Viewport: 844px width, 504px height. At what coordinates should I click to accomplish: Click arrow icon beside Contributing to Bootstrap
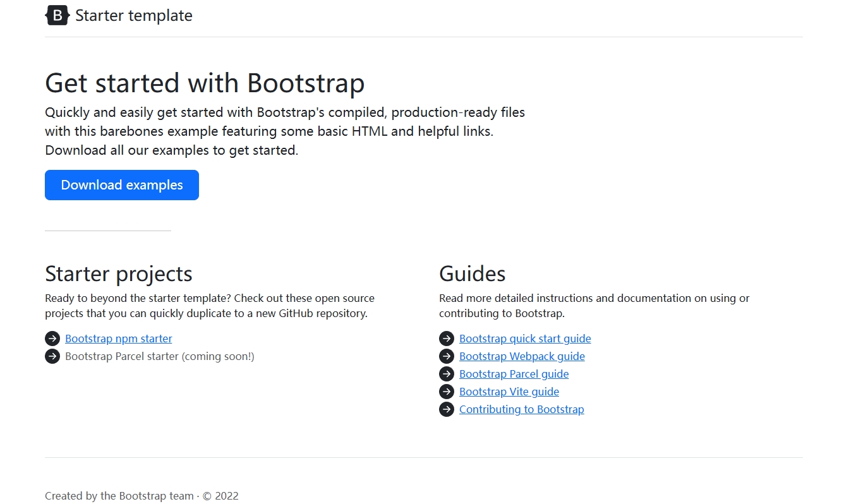click(x=447, y=409)
